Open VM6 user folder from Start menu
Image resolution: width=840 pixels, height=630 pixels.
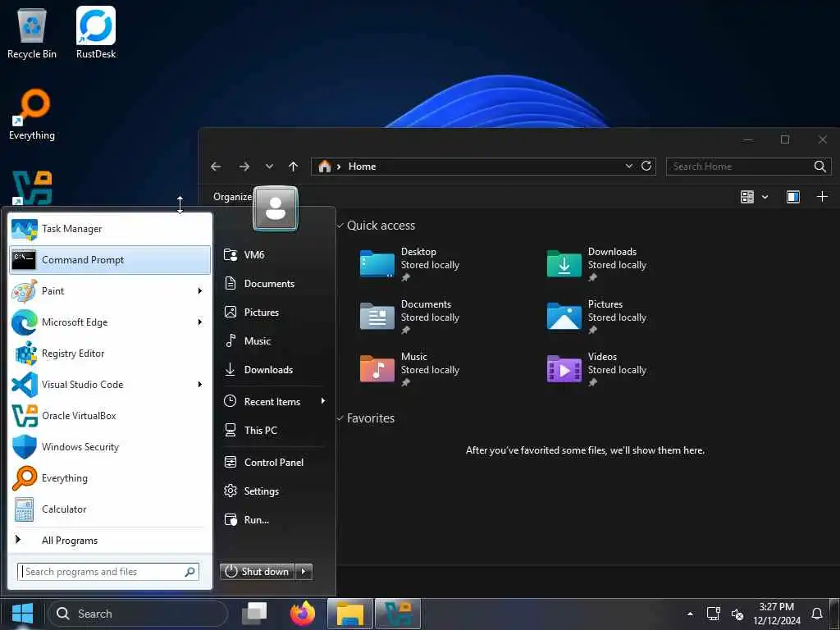273,255
